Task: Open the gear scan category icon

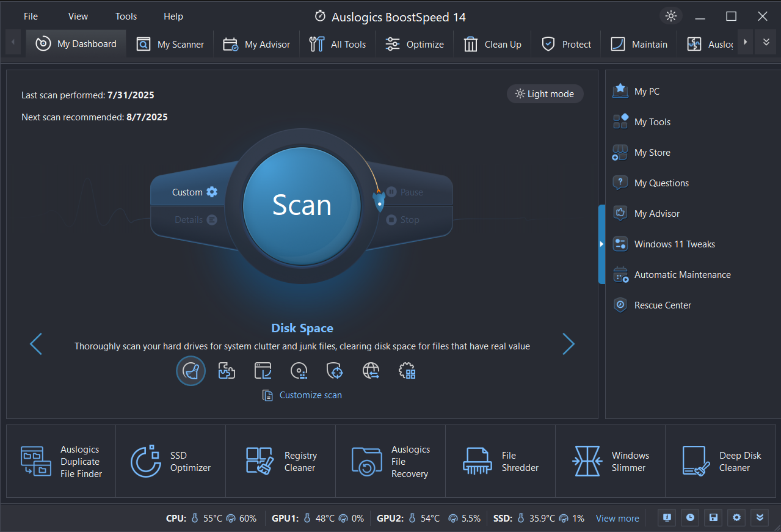Action: pyautogui.click(x=407, y=371)
